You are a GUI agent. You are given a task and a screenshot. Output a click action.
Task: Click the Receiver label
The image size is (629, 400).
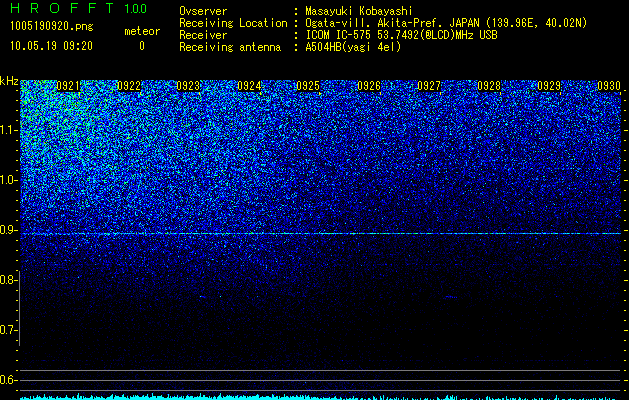click(203, 35)
